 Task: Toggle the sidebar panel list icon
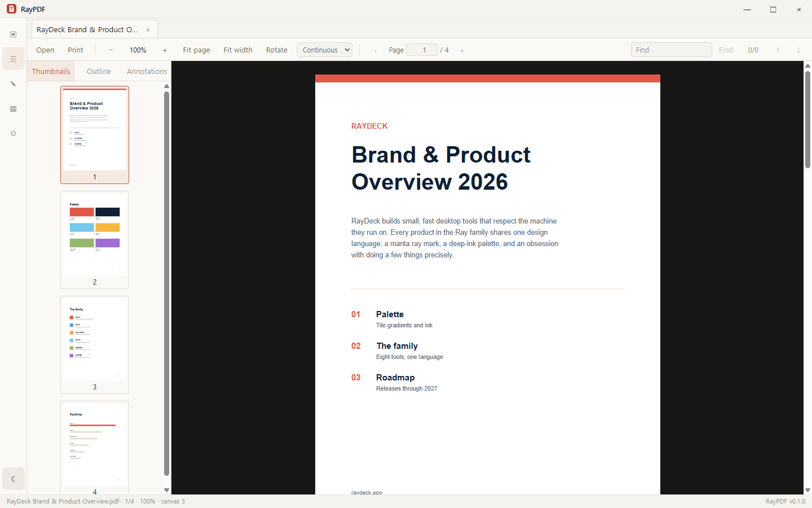[14, 59]
